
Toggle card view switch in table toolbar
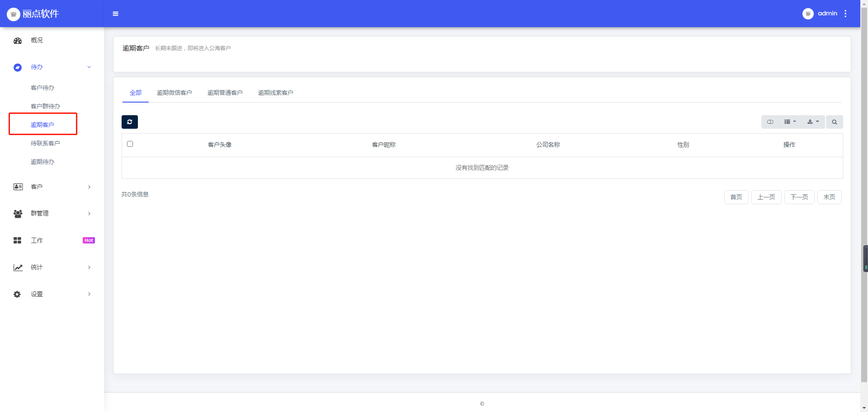770,122
